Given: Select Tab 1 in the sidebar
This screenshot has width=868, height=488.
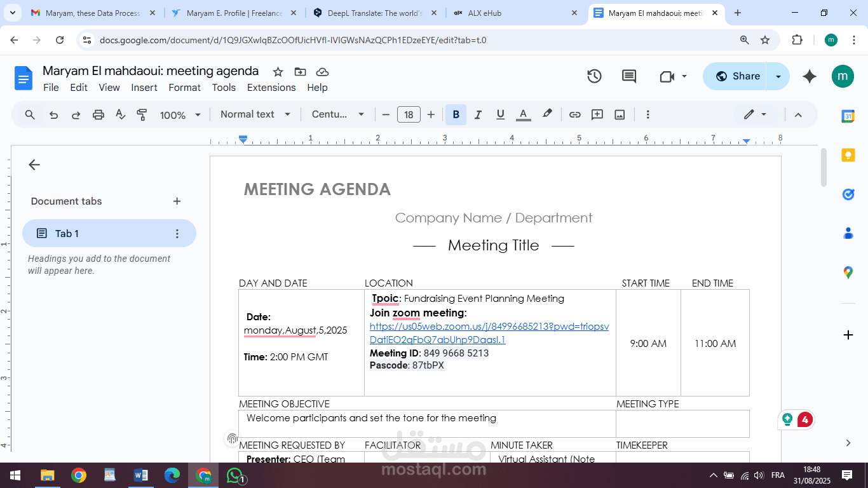Looking at the screenshot, I should coord(109,233).
